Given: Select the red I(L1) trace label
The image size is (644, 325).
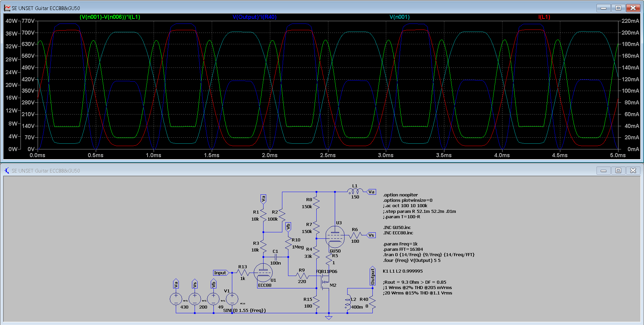Looking at the screenshot, I should (x=544, y=17).
